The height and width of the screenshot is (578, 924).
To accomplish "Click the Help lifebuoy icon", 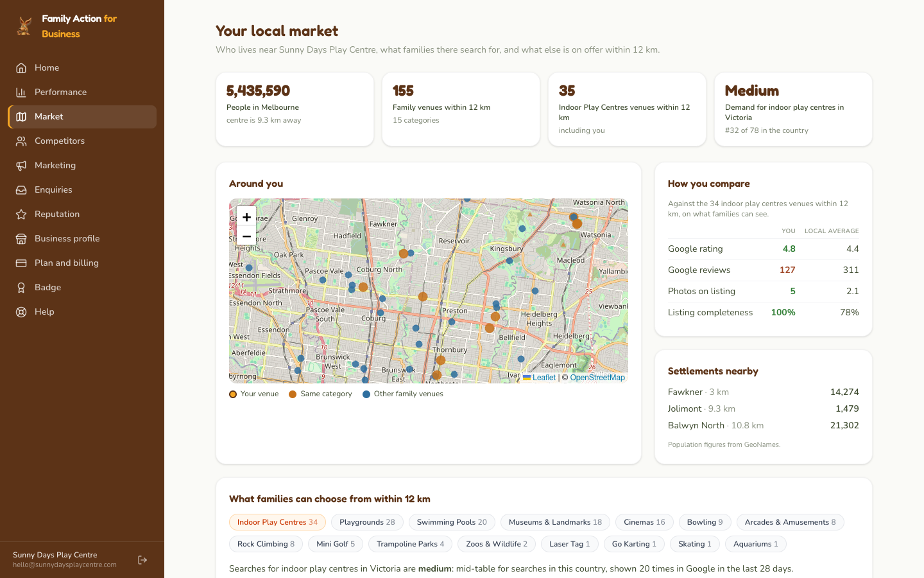I will 21,311.
